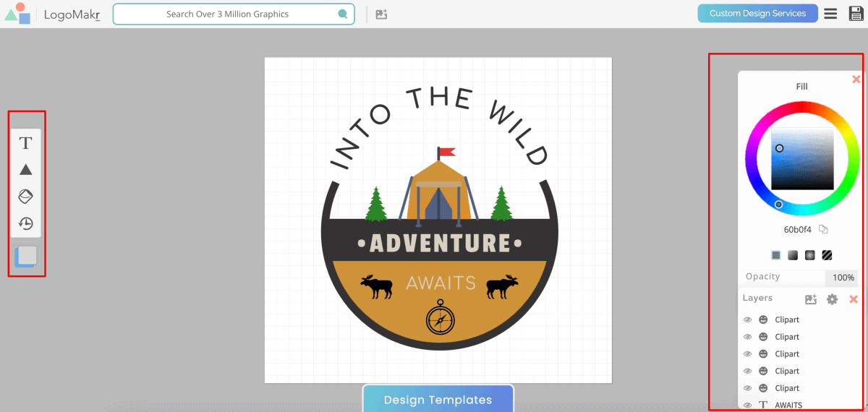
Task: Toggle visibility of the first Clipart layer
Action: (x=748, y=319)
